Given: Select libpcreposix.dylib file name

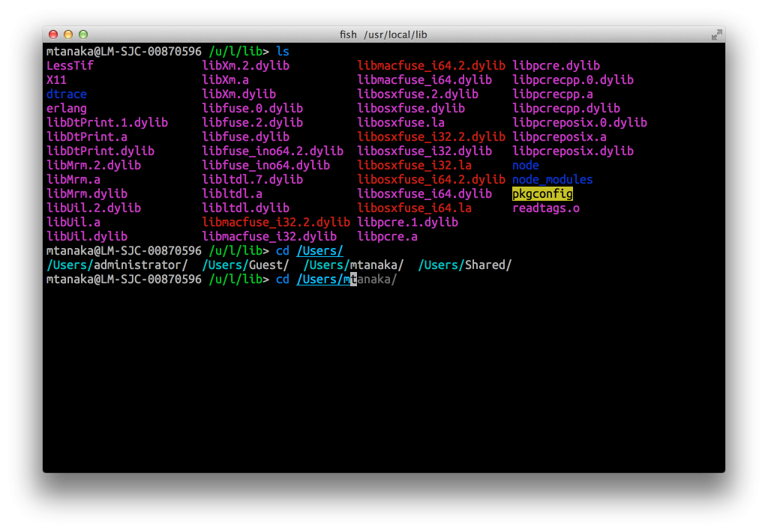Looking at the screenshot, I should (x=573, y=151).
